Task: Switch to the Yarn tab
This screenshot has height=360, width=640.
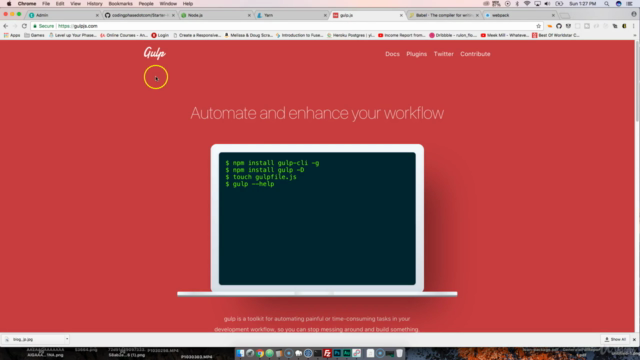Action: [291, 15]
